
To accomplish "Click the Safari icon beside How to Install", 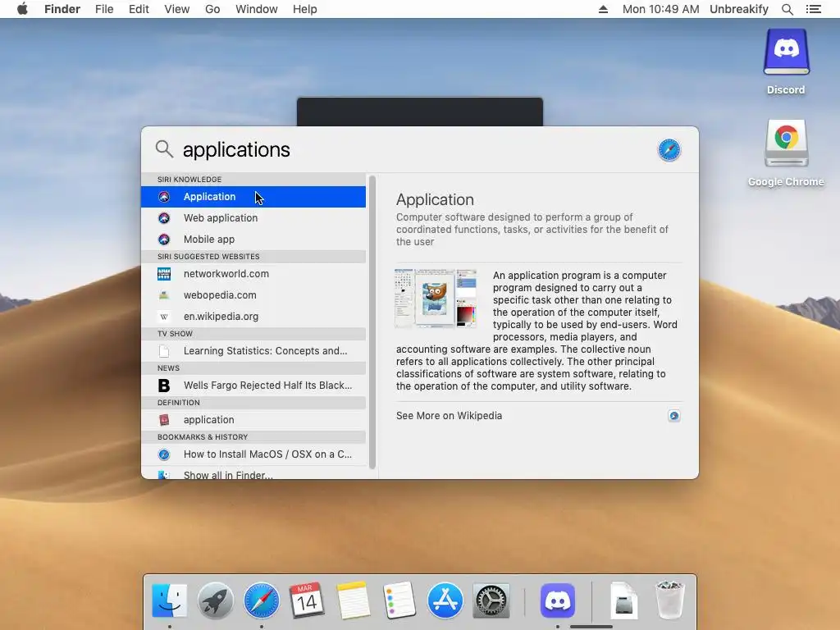I will 164,454.
